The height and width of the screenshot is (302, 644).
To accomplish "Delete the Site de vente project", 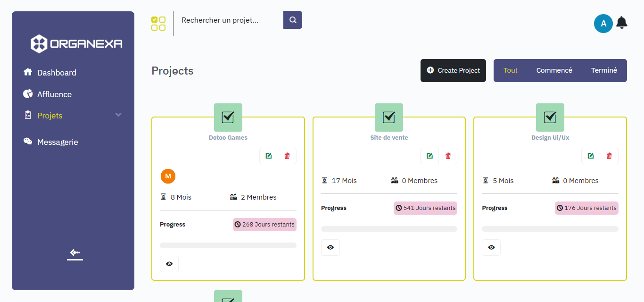I will coord(448,156).
